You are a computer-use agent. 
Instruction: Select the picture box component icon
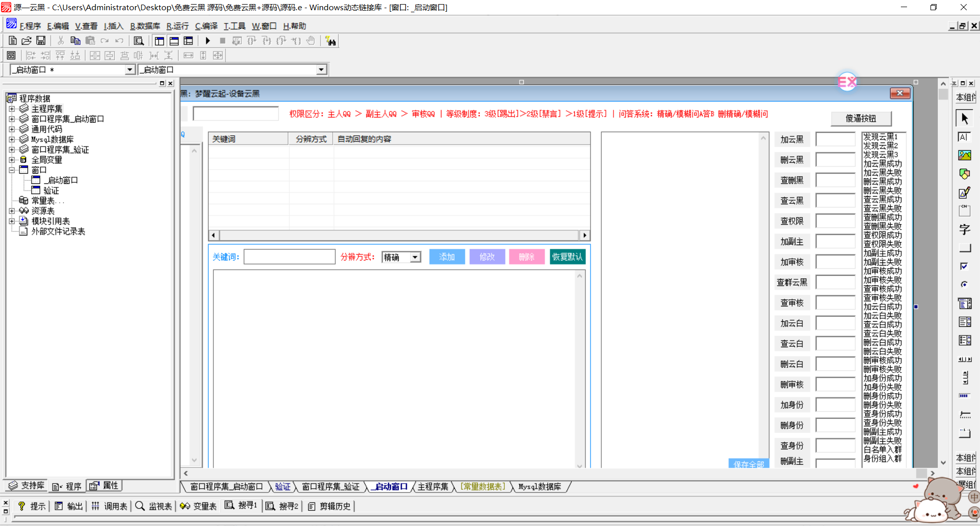(964, 155)
